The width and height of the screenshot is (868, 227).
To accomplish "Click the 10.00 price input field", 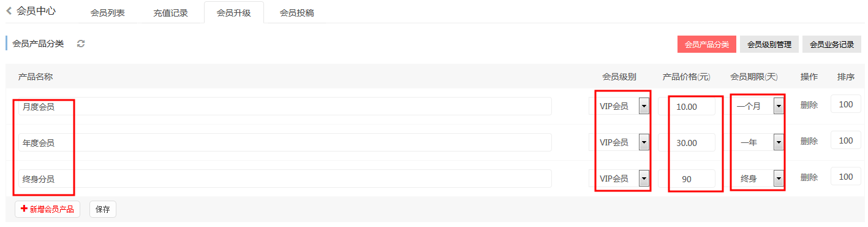I will click(687, 106).
